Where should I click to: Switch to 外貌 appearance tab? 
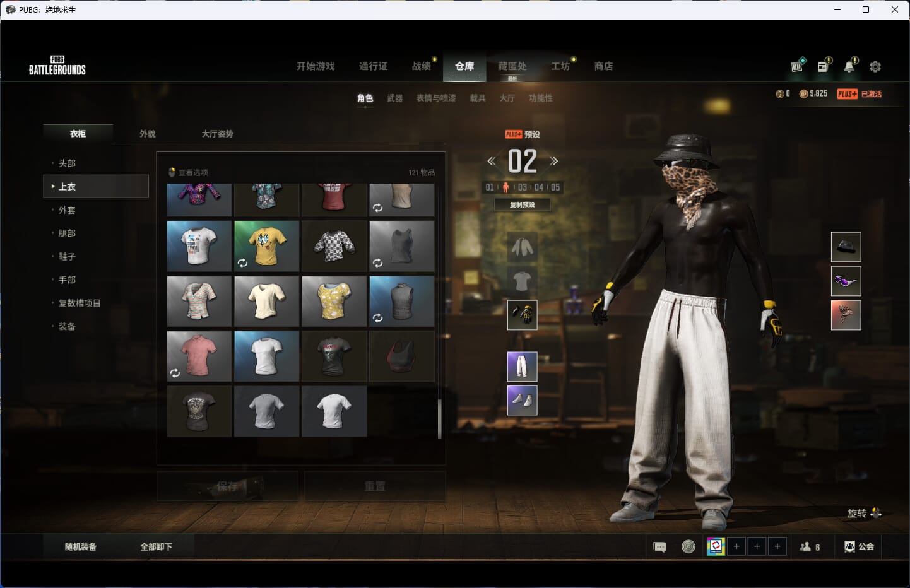point(148,134)
